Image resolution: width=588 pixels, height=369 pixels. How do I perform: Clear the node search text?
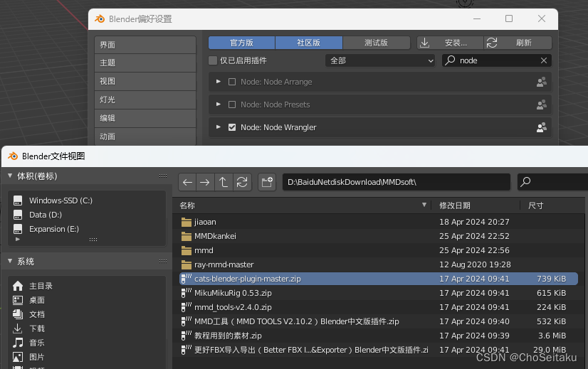544,60
